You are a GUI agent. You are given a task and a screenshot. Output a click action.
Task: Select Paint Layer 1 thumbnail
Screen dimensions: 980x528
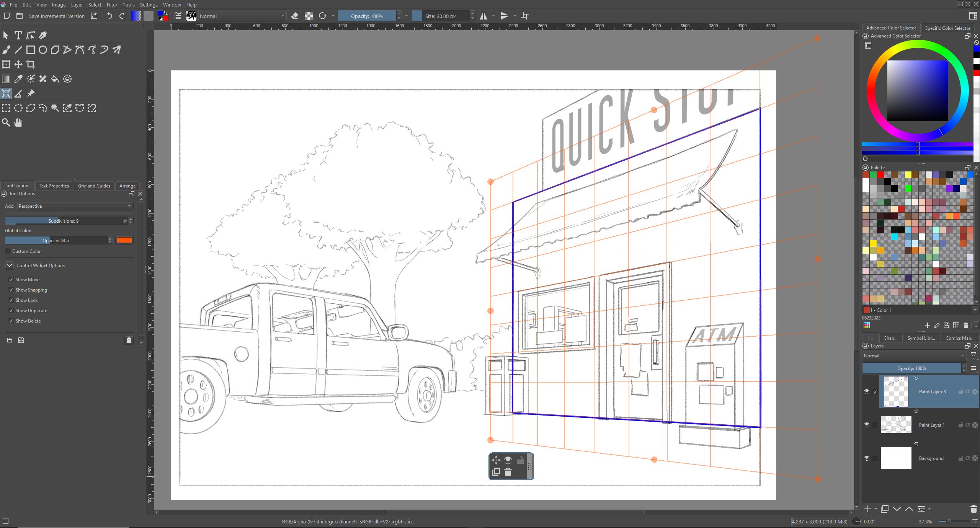tap(896, 425)
